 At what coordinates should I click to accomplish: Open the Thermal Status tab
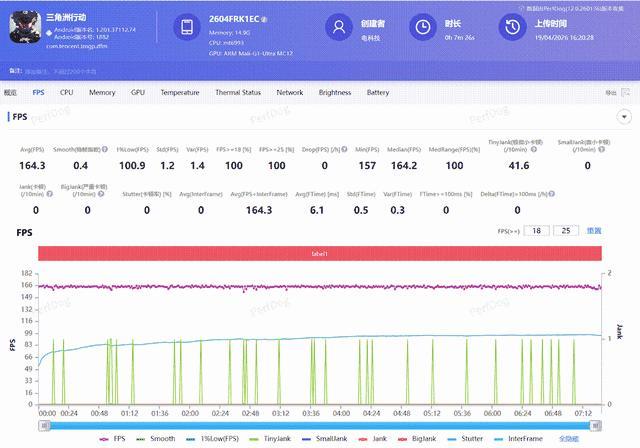click(238, 93)
